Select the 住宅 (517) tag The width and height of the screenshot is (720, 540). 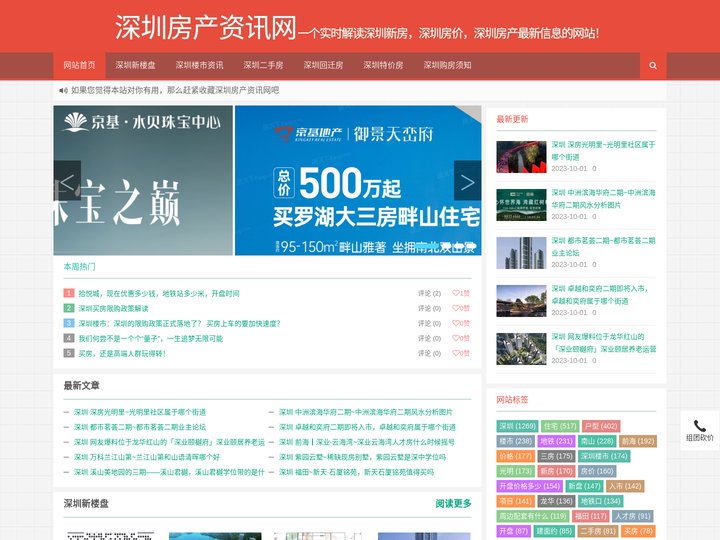click(560, 426)
